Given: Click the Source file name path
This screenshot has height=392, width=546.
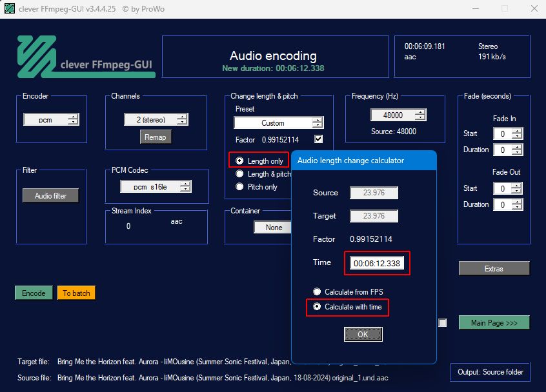Looking at the screenshot, I should [x=223, y=378].
